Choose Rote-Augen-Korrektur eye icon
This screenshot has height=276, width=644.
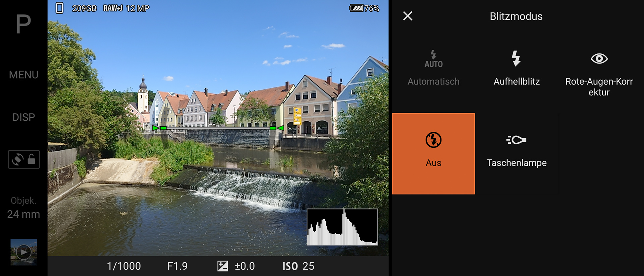click(x=599, y=59)
